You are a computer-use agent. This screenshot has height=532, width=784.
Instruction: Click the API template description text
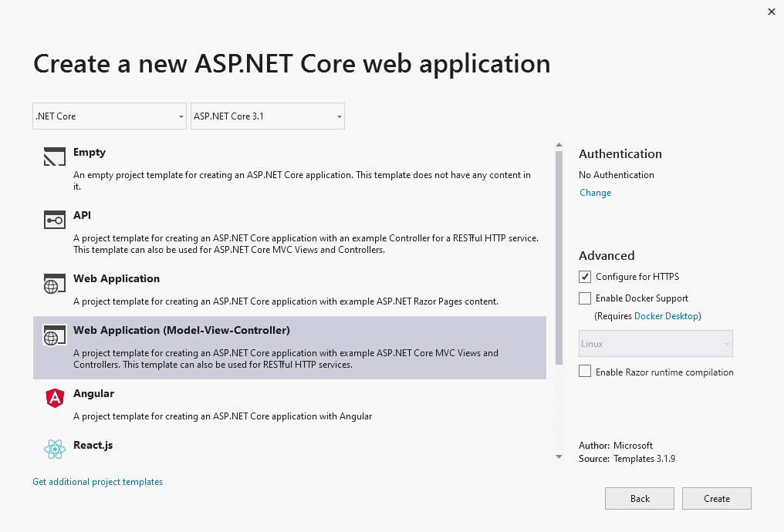pyautogui.click(x=306, y=244)
